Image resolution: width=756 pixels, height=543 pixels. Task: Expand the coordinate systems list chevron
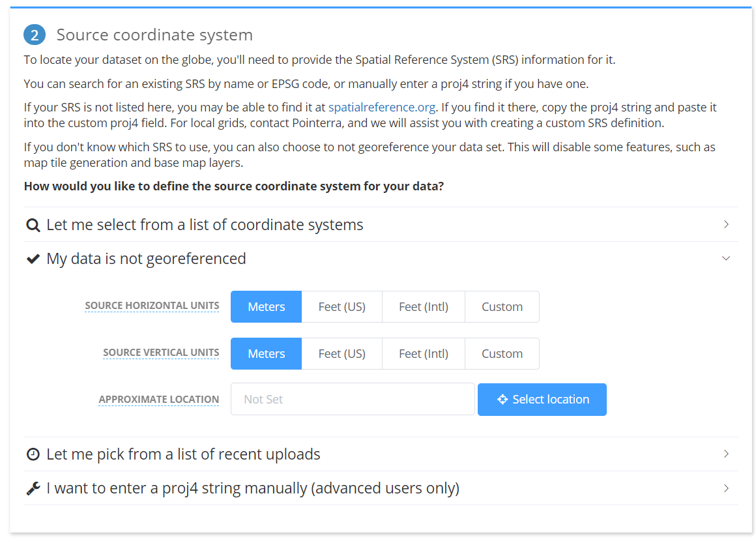pos(726,225)
